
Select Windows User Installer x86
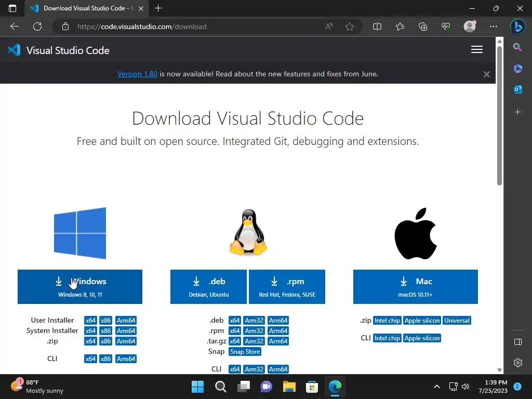coord(105,320)
